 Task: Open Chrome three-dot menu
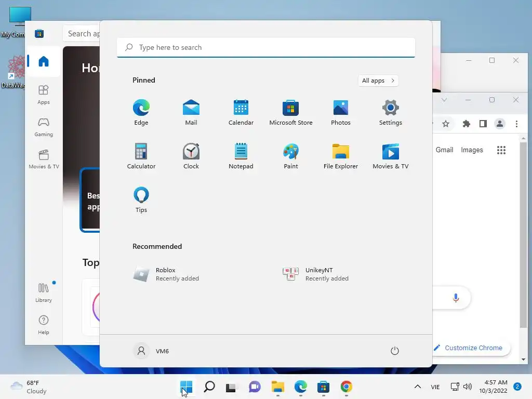click(516, 124)
